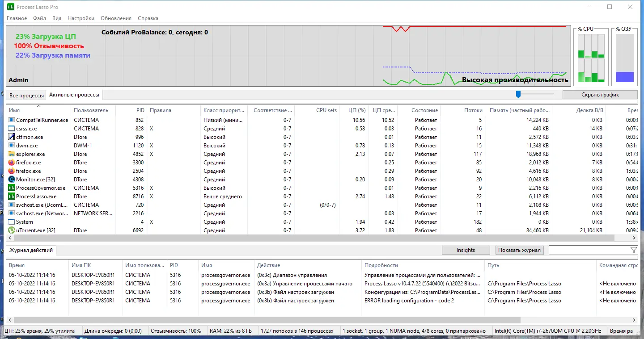Click the uTorrent.exe process icon

12,230
